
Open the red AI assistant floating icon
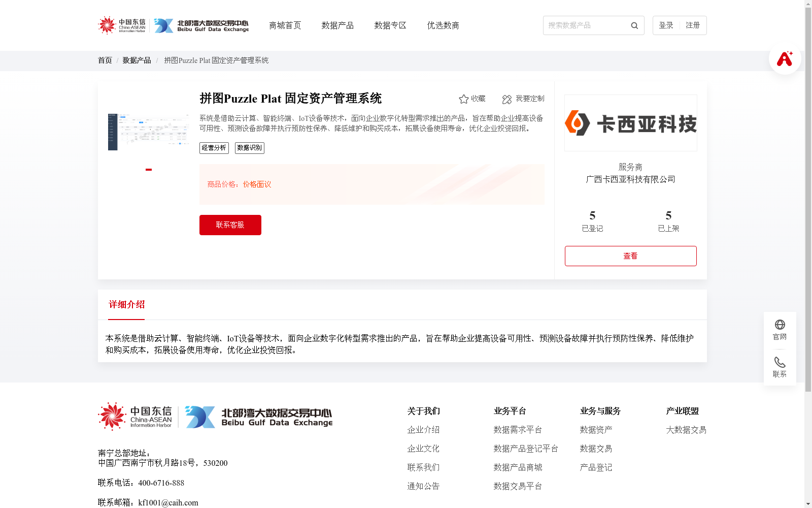(785, 58)
